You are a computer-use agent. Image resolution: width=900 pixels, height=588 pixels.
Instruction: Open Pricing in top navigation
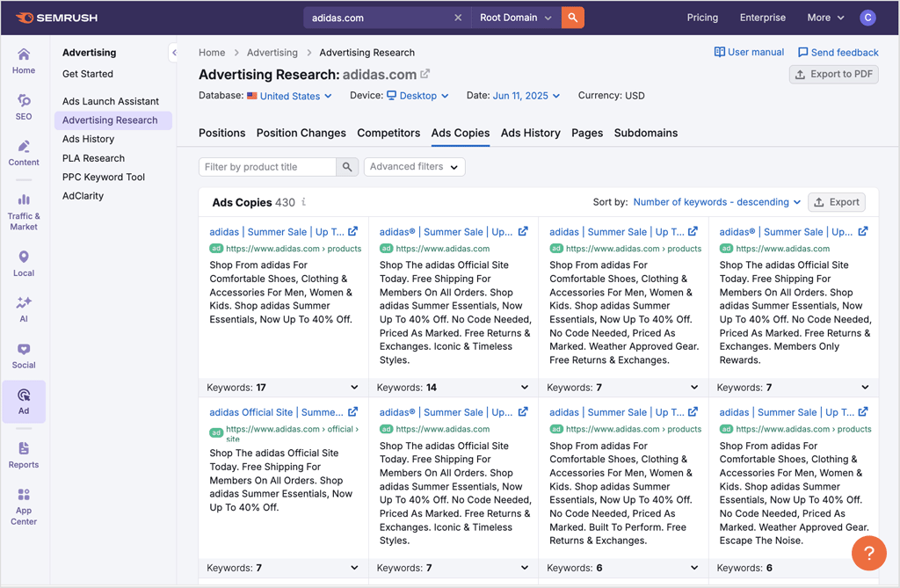(702, 18)
